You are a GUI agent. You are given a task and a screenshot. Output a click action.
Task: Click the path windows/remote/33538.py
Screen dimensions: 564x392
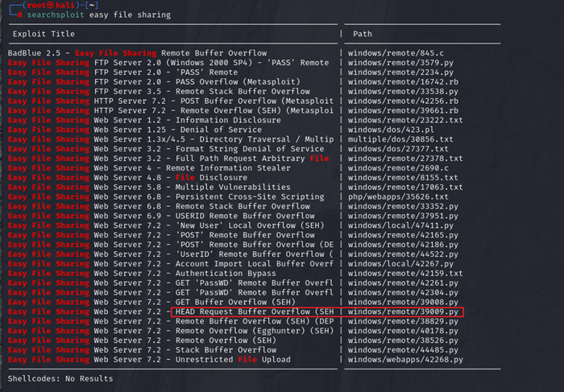(403, 92)
